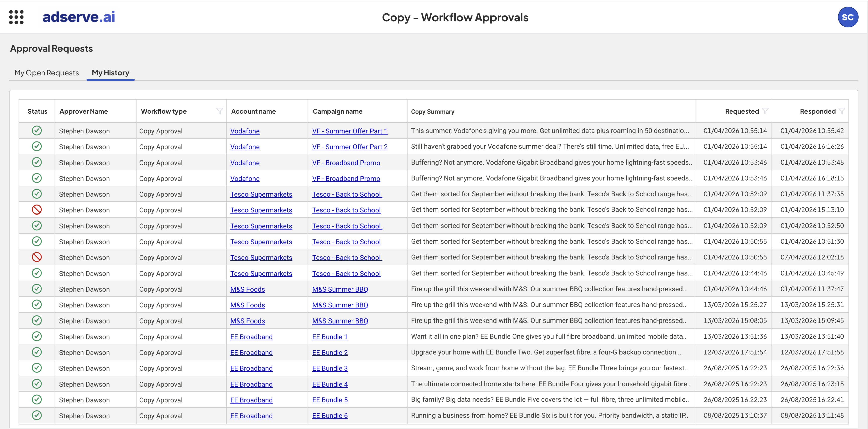
Task: Click the Account name column header
Action: 253,111
